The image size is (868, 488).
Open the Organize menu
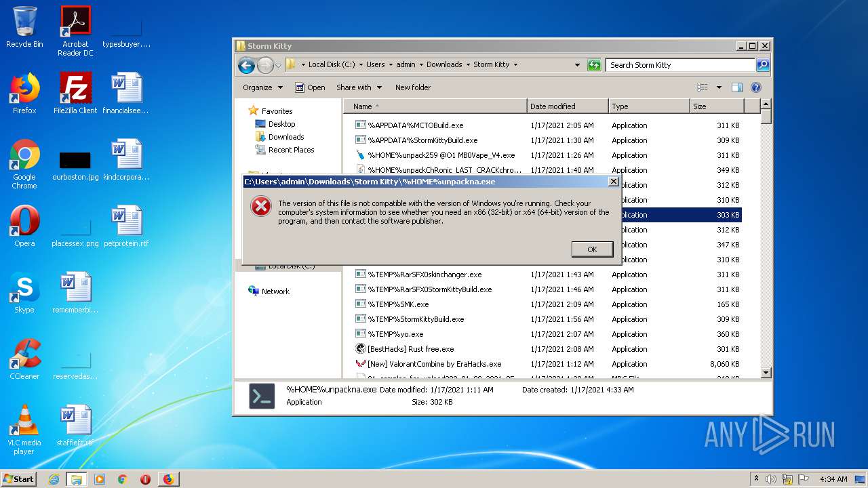[x=262, y=87]
